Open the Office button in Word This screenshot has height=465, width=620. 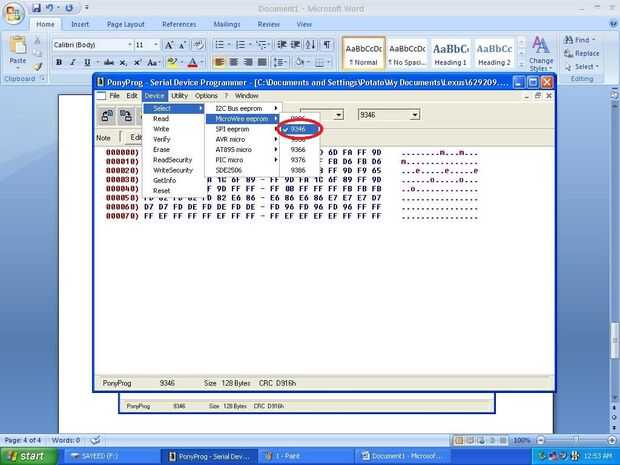point(13,13)
